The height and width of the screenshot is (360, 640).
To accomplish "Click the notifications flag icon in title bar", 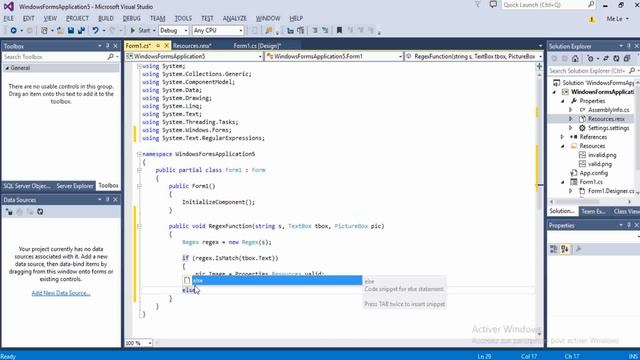I will pyautogui.click(x=478, y=5).
